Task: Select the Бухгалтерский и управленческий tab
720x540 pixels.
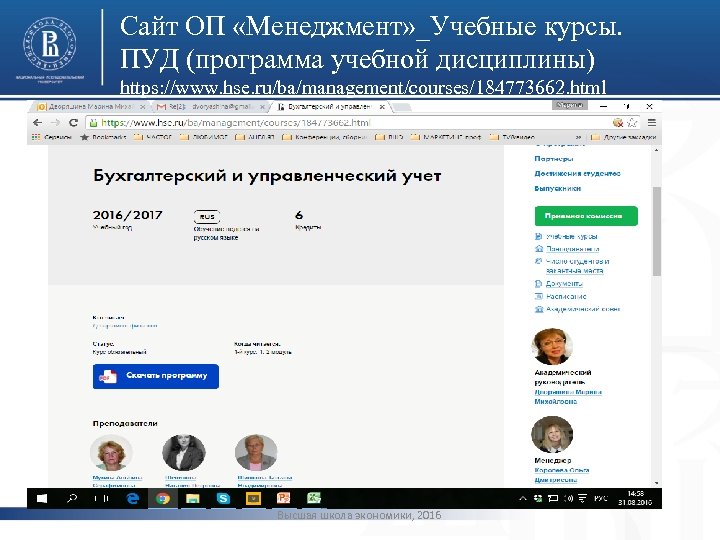Action: pyautogui.click(x=330, y=107)
